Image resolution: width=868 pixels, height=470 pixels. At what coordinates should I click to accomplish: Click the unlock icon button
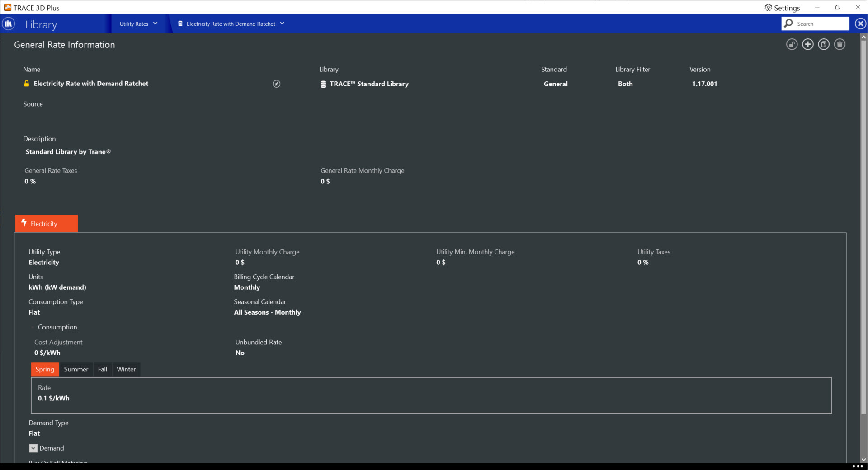[x=792, y=44]
